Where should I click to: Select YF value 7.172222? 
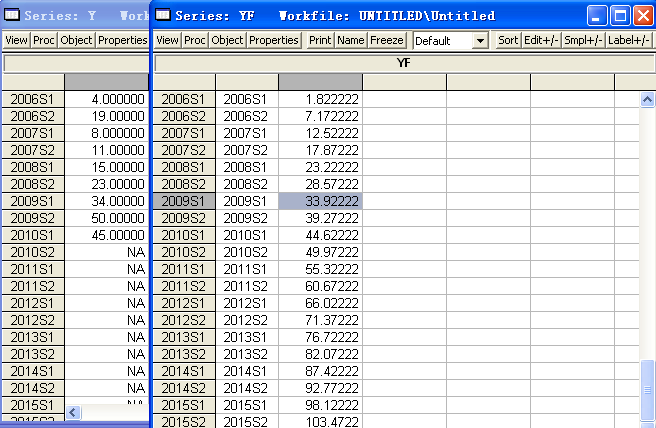(x=320, y=116)
